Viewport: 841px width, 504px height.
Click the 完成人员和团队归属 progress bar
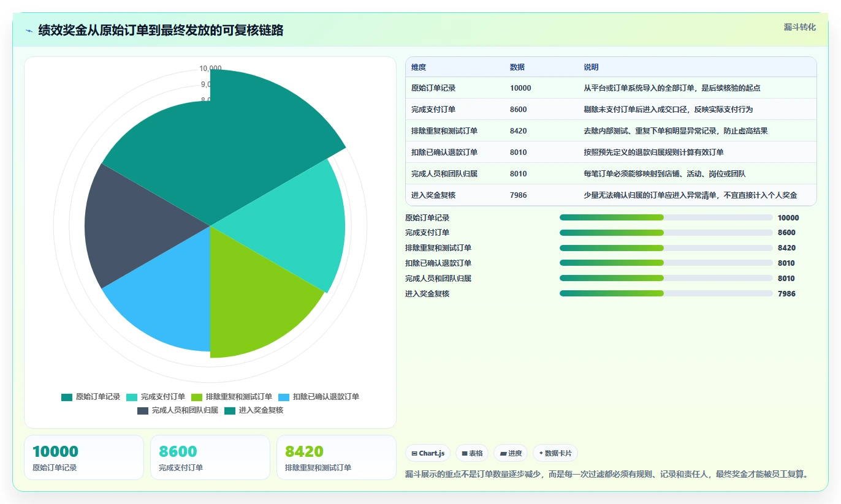coord(666,279)
